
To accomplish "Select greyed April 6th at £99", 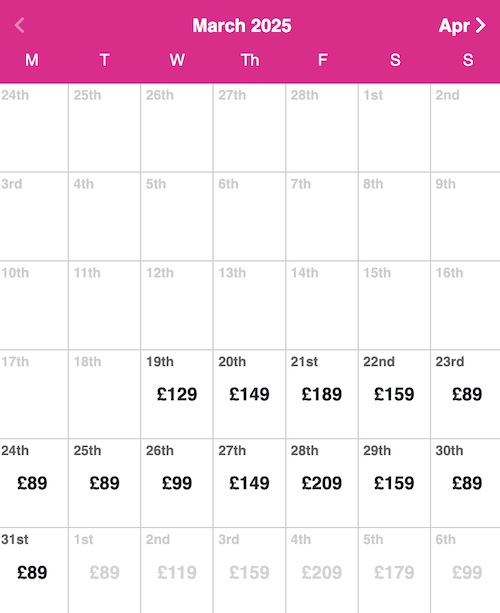I will [466, 570].
